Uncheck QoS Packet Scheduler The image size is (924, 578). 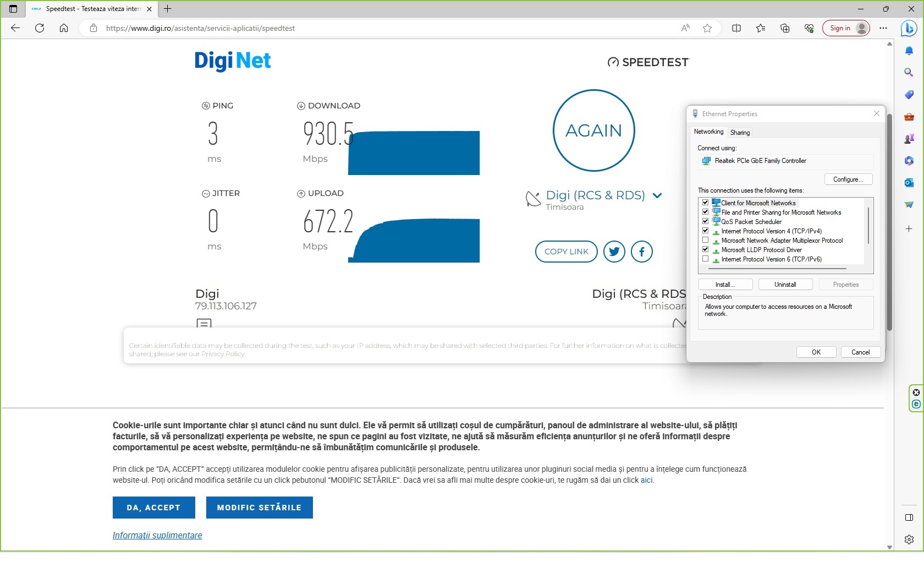click(x=706, y=221)
